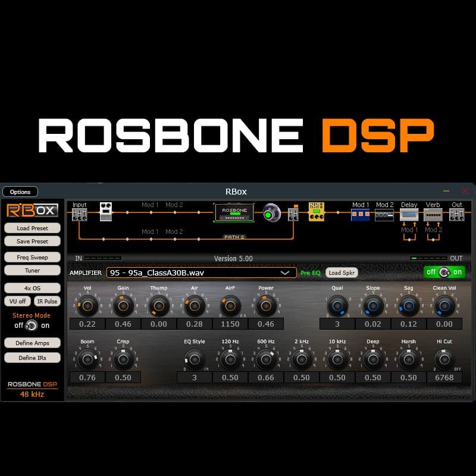Click the blue Qual knob
Screen dimensions: 476x476
337,306
